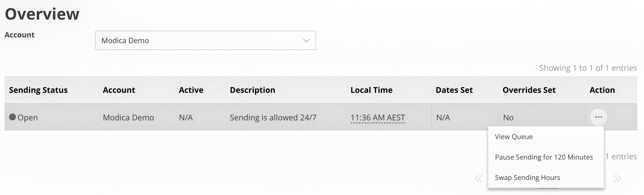Choose Swap Sending Hours option

click(x=527, y=177)
